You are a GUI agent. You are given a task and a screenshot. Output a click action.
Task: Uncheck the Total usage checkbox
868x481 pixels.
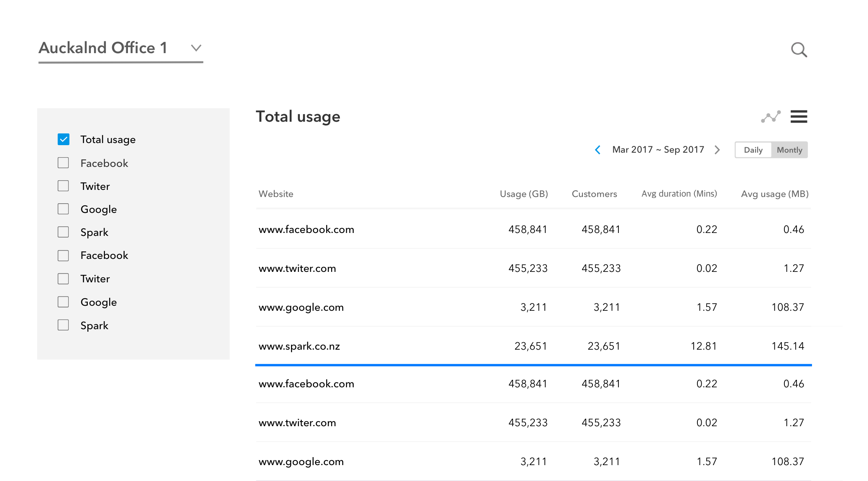[64, 139]
